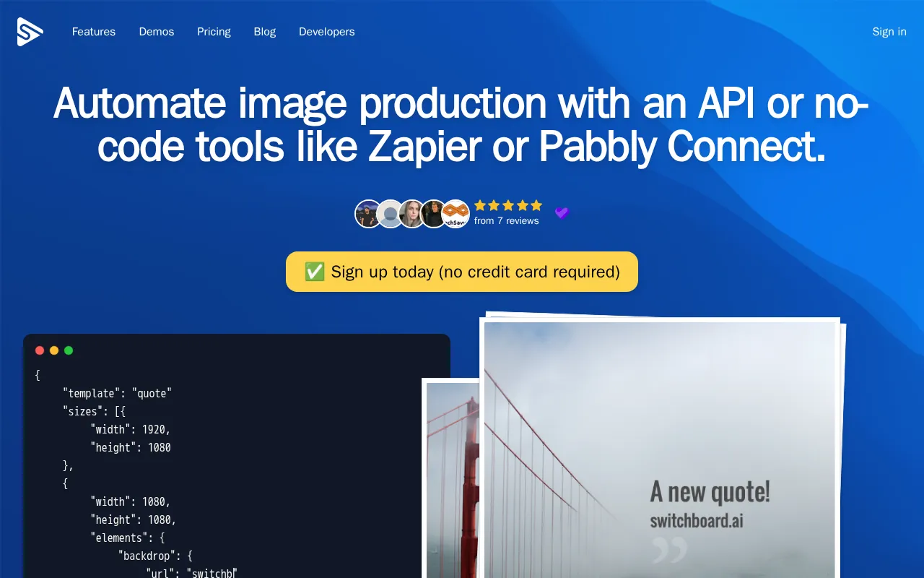Click the TechSavvy orange logo avatar
The image size is (924, 578).
456,214
